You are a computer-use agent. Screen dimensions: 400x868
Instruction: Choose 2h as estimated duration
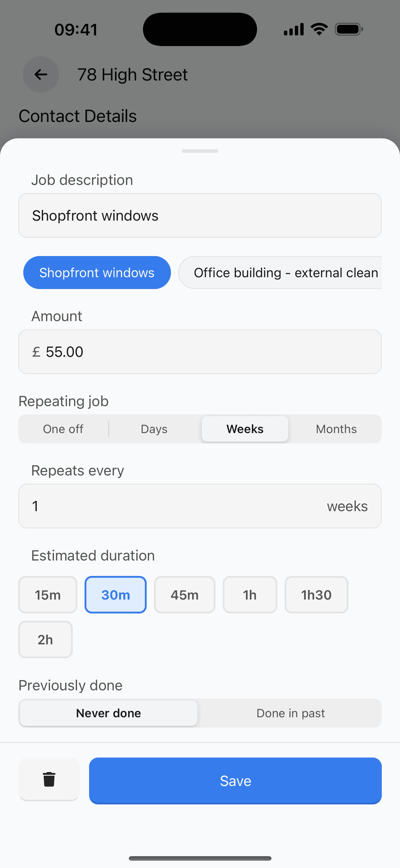tap(45, 639)
